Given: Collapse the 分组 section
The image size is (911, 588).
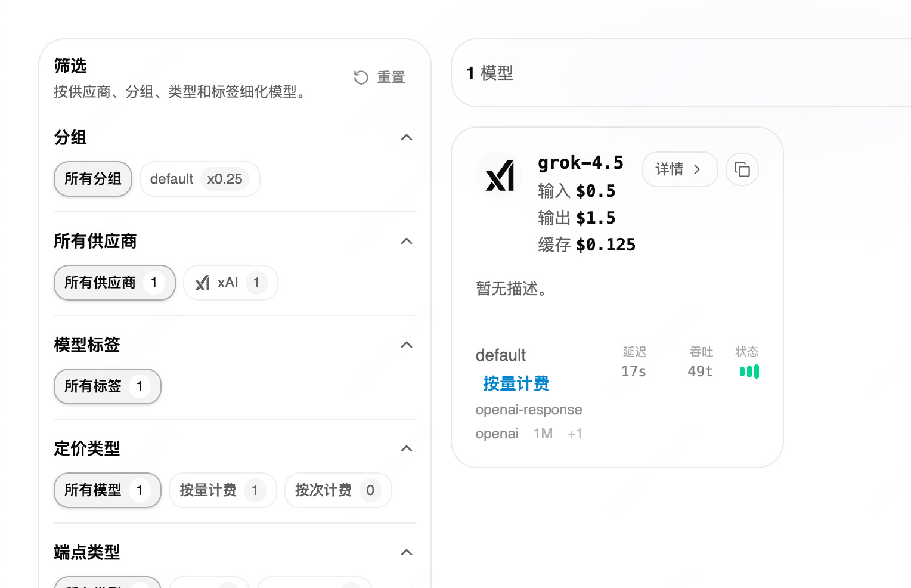Looking at the screenshot, I should pos(407,137).
